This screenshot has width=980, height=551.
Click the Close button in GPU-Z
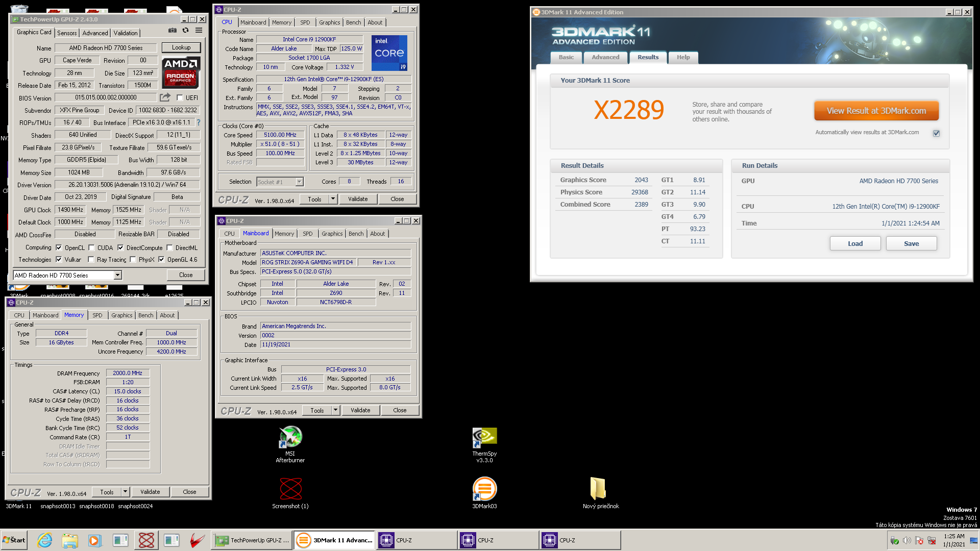tap(186, 275)
